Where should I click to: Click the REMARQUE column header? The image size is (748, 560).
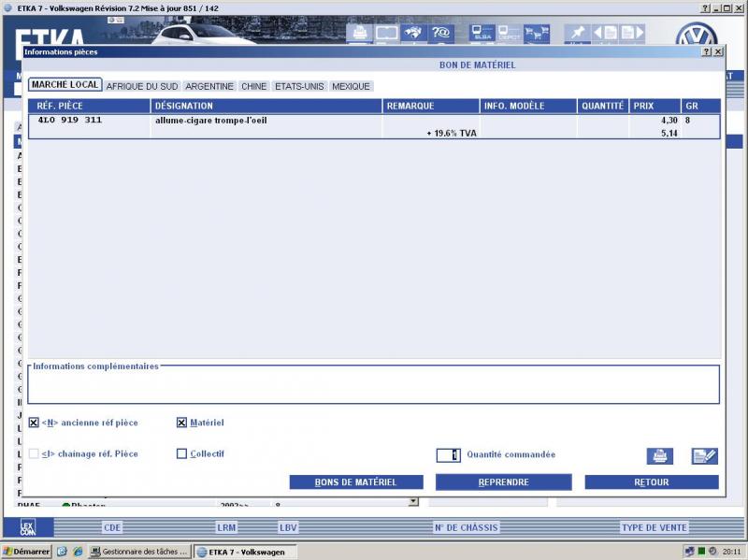click(x=431, y=106)
